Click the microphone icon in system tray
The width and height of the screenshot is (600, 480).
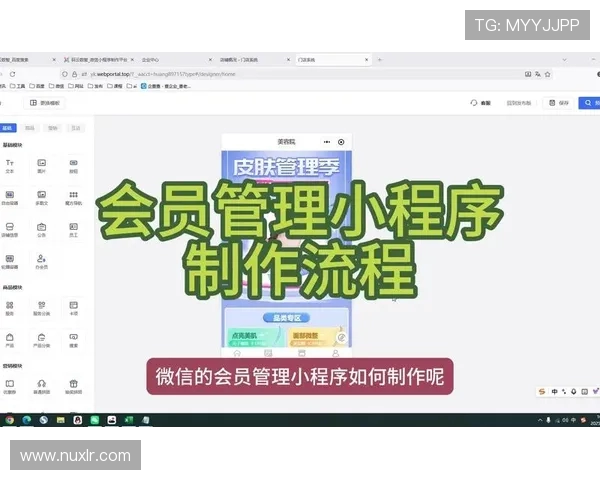pos(548,420)
